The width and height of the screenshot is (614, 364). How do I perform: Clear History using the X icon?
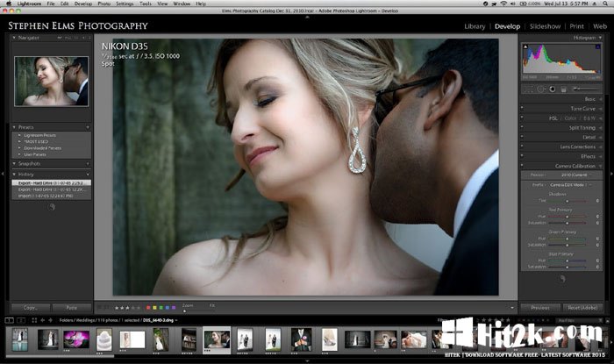tap(88, 175)
